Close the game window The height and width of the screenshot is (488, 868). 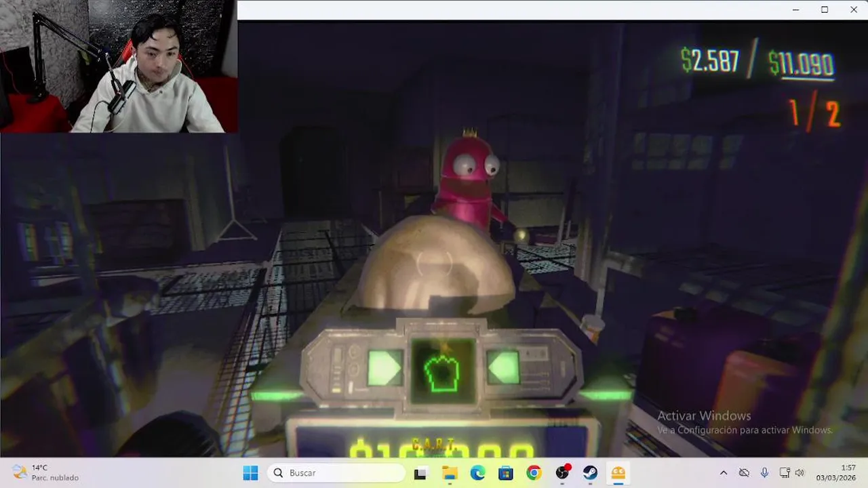pos(854,9)
